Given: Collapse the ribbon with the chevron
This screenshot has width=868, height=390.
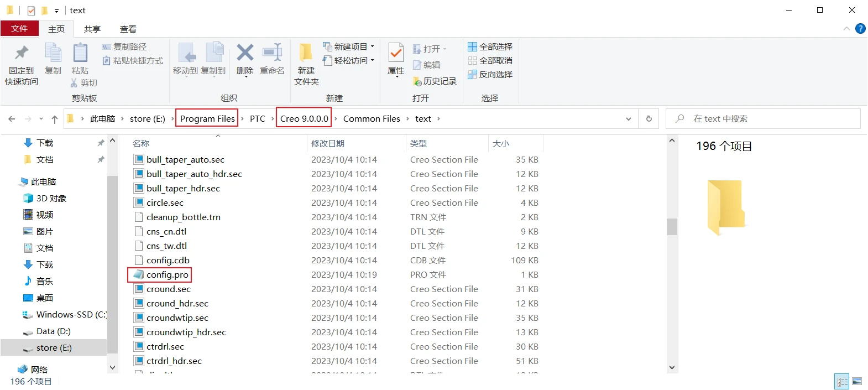Looking at the screenshot, I should click(x=846, y=29).
